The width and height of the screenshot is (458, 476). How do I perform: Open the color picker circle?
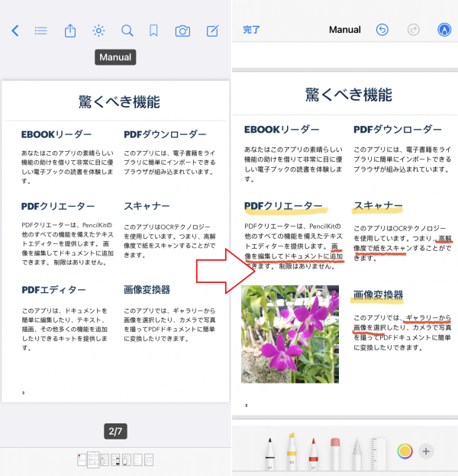[x=405, y=451]
